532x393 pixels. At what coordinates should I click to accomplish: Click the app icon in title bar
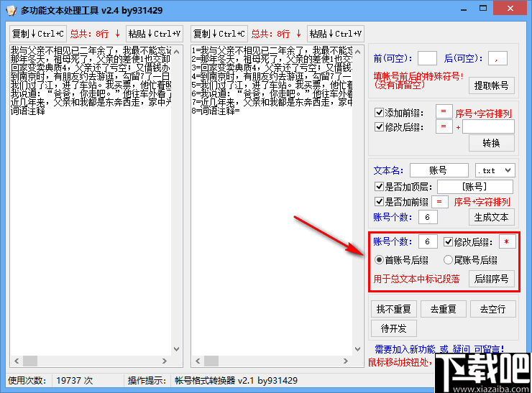pos(12,10)
